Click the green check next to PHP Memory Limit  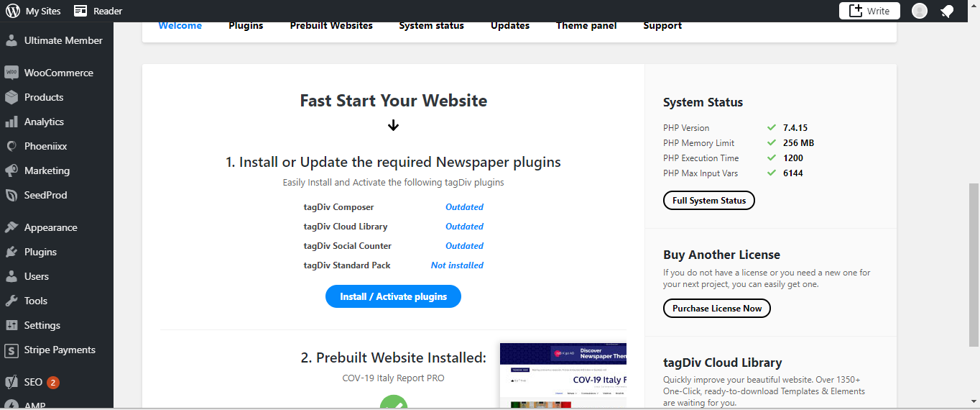[772, 142]
